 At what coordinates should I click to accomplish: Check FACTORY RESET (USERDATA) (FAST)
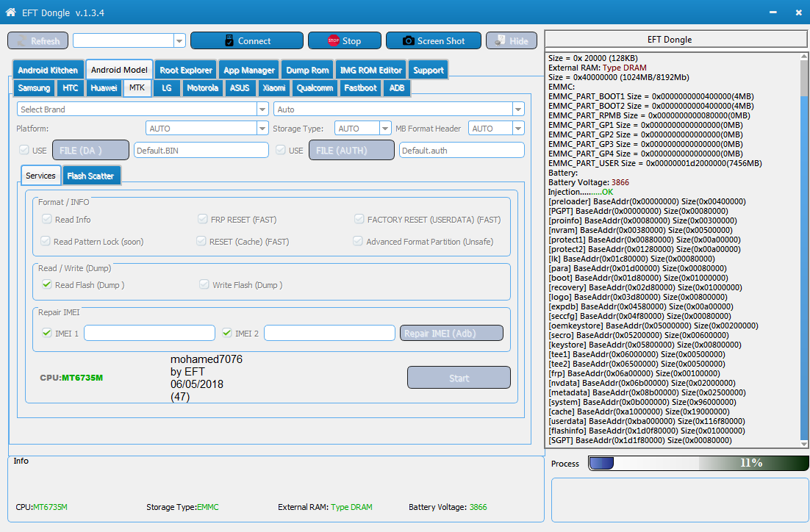pos(359,219)
